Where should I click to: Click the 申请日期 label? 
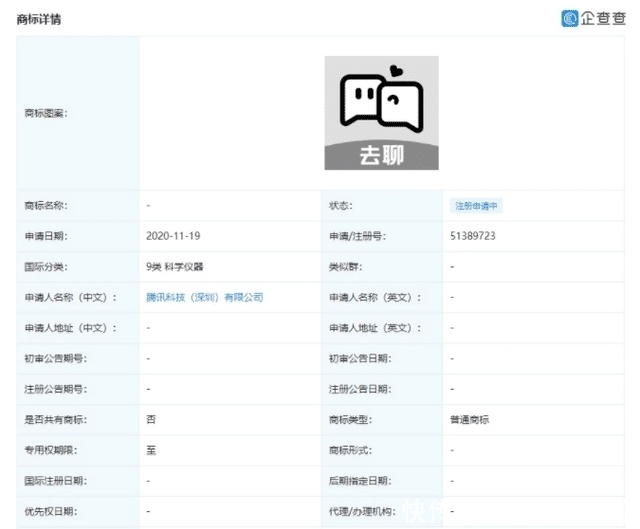click(46, 236)
